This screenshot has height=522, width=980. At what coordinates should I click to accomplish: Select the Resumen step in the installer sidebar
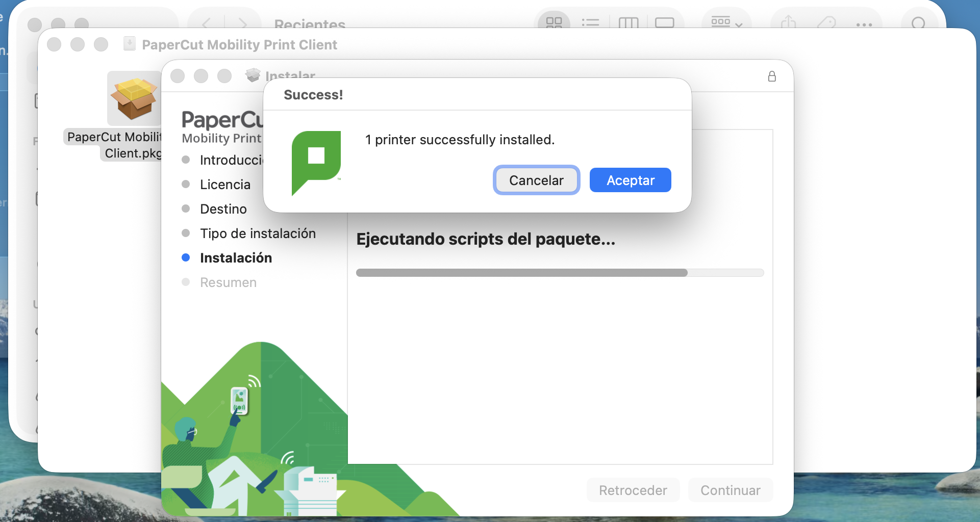tap(228, 282)
